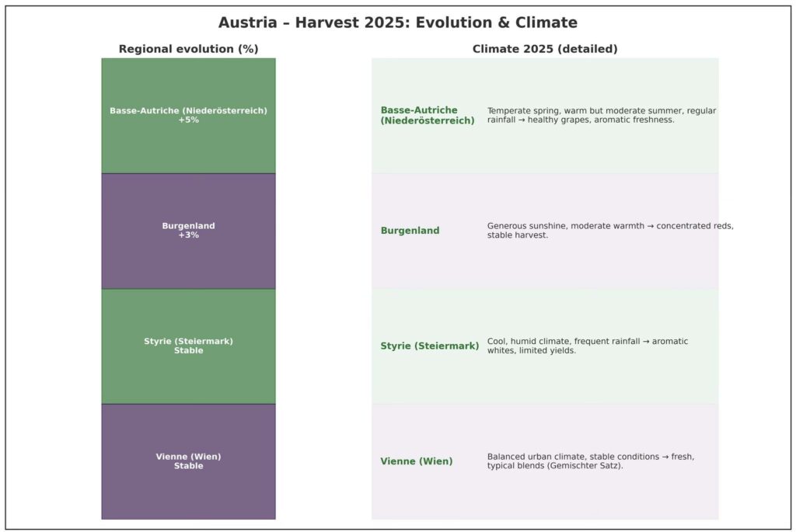Screen dimensions: 796x532
Task: Click 'Basse-Autriche (Niederösterreich)' name in green bar
Action: (x=188, y=110)
